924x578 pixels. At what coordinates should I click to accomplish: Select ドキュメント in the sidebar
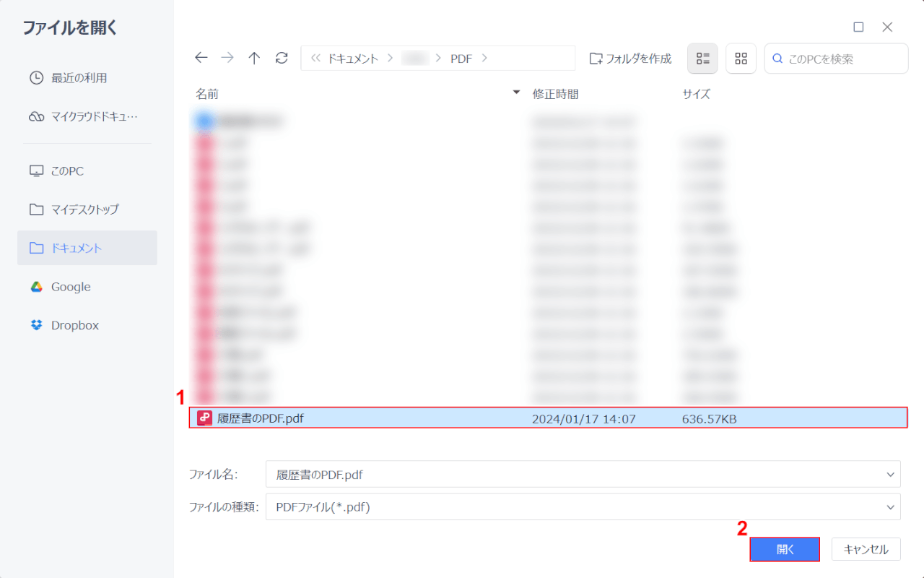[87, 248]
